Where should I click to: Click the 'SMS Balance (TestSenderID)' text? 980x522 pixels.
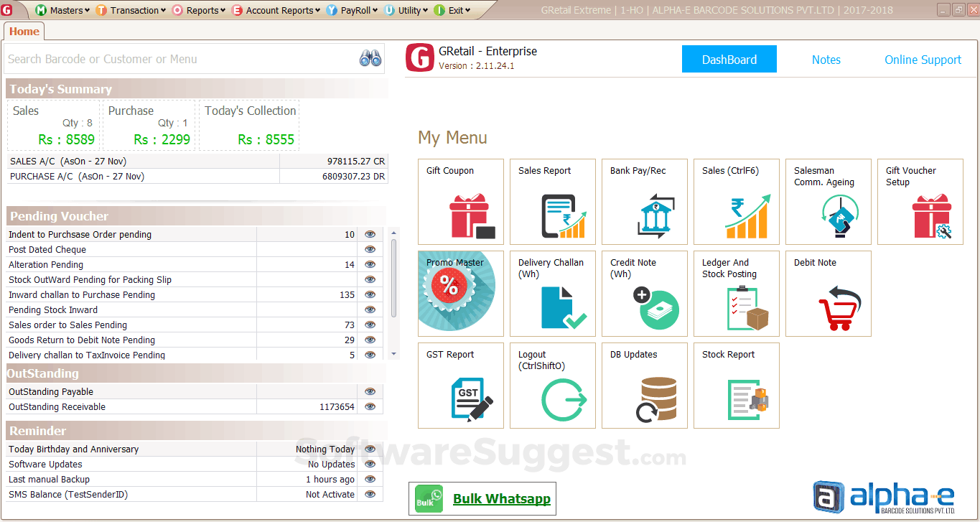coord(69,494)
